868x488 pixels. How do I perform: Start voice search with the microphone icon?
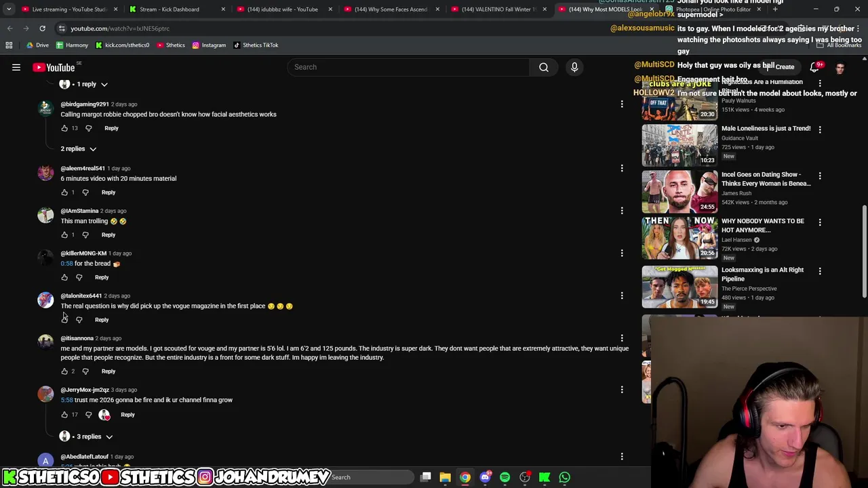tap(574, 67)
